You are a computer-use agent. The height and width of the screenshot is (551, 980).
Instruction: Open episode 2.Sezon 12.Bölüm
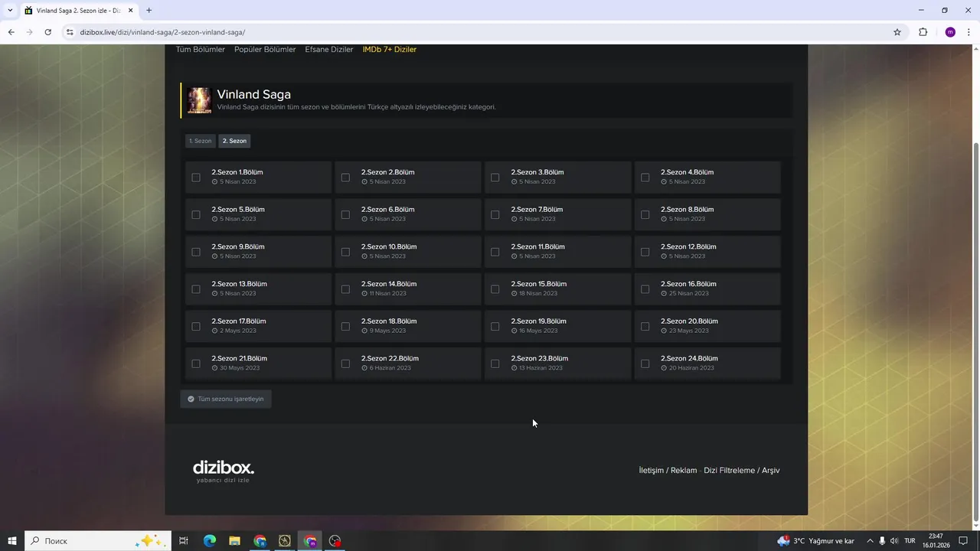pyautogui.click(x=688, y=247)
